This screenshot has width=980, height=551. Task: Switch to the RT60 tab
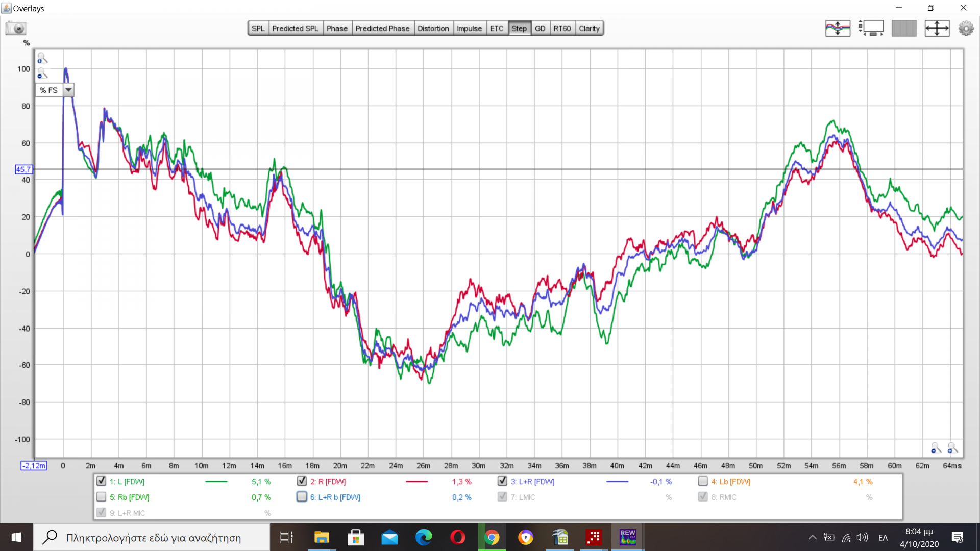(x=562, y=28)
